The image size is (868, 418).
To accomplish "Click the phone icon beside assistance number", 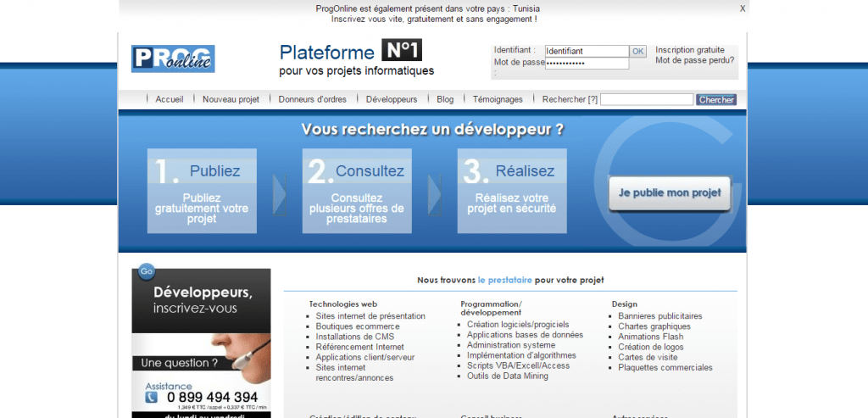I will [151, 398].
